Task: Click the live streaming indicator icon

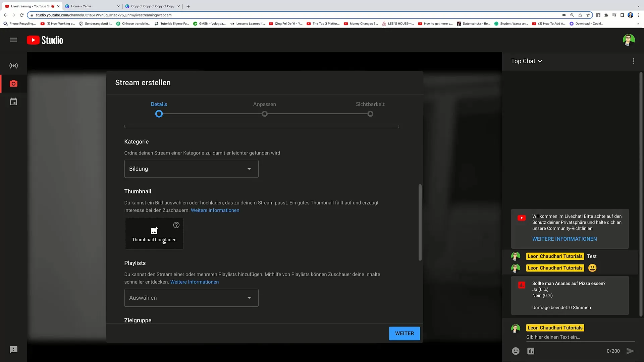Action: coord(14,65)
